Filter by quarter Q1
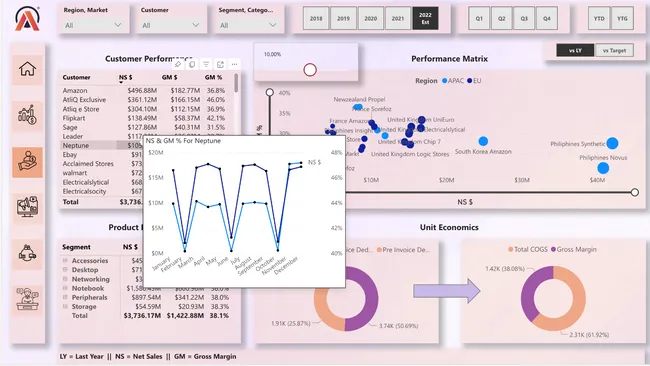650x366 pixels. (479, 19)
